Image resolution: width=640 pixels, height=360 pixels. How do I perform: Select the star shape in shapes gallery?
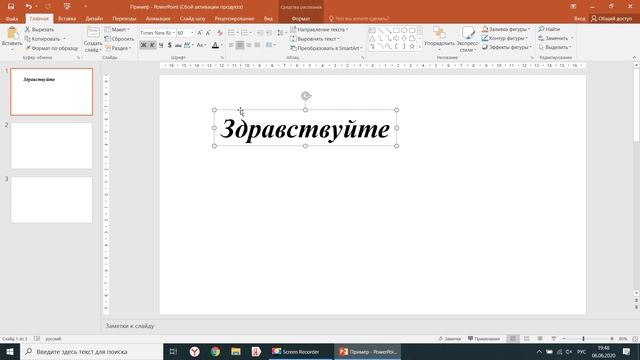(412, 46)
